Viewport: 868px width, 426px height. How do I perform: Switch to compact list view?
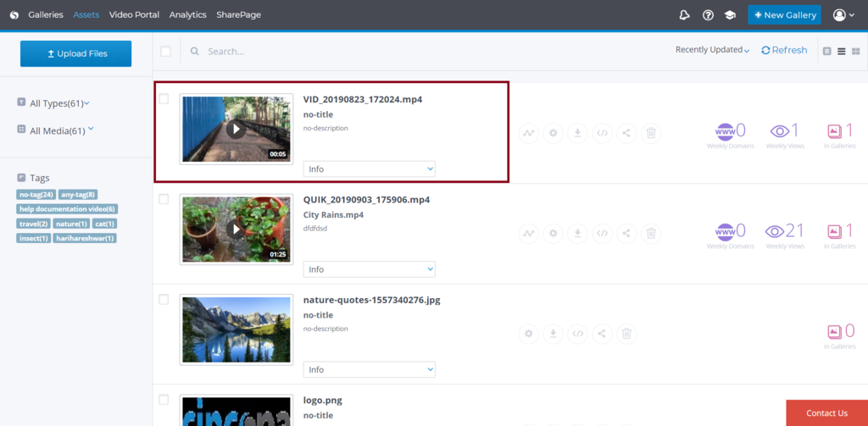pyautogui.click(x=842, y=51)
